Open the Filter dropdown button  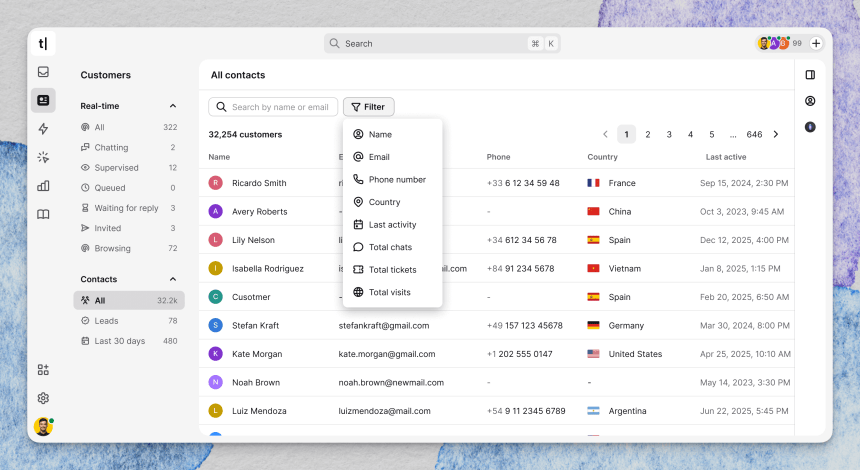pyautogui.click(x=369, y=107)
